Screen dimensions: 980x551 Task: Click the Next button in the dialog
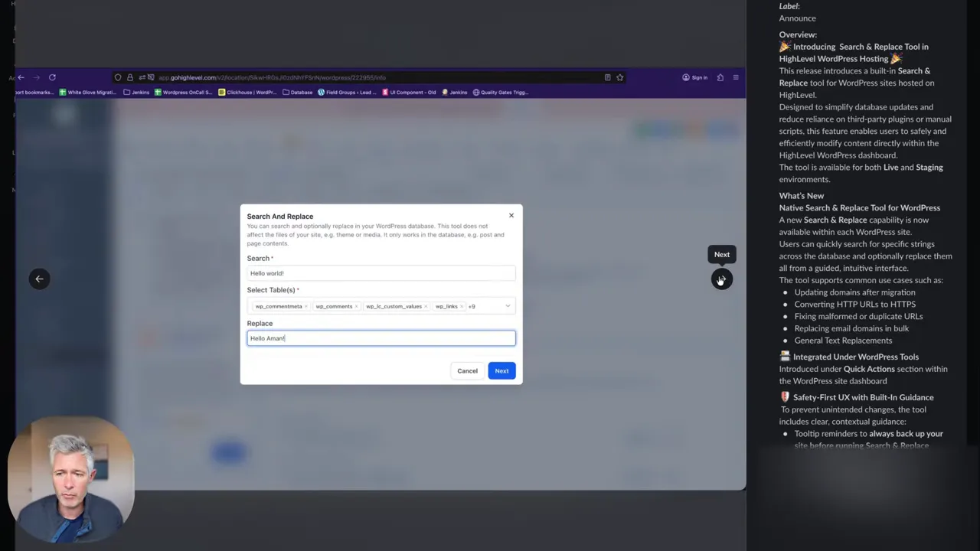(x=501, y=370)
